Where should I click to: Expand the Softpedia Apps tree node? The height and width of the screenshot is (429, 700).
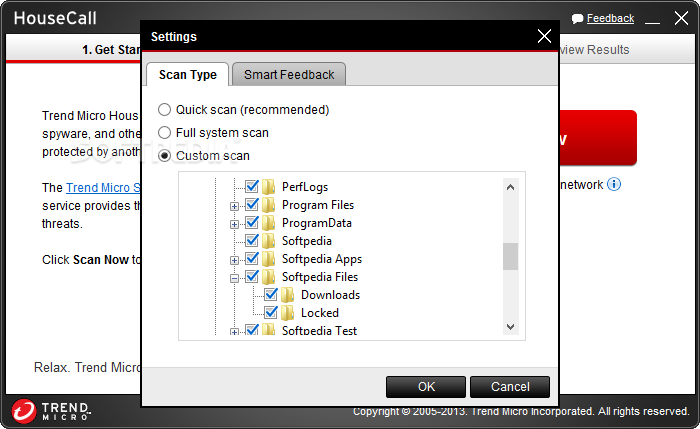234,260
